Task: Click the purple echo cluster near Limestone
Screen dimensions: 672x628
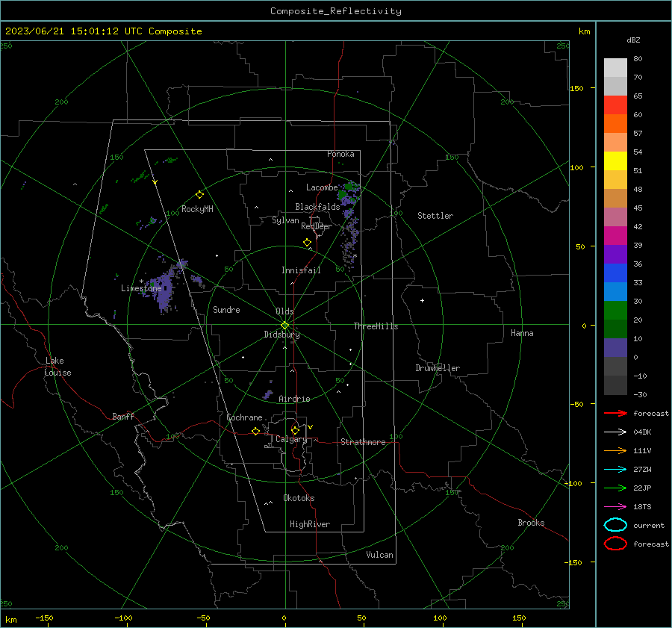Action: click(x=165, y=289)
